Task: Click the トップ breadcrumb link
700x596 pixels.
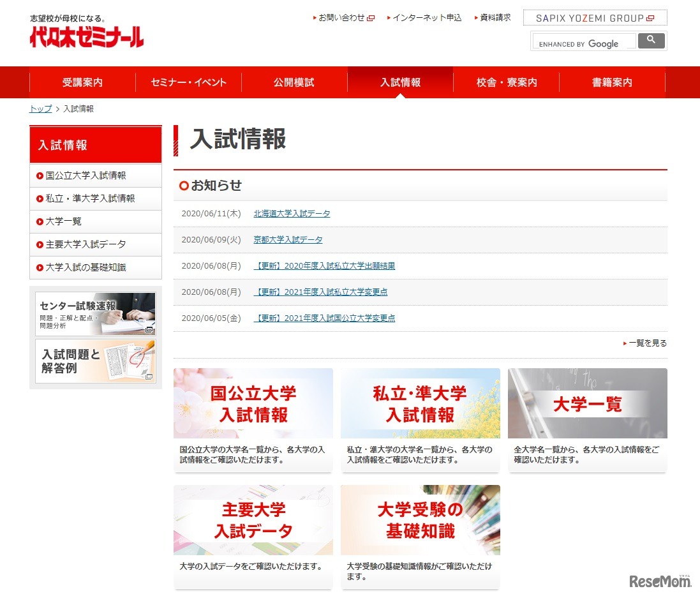Action: 40,109
